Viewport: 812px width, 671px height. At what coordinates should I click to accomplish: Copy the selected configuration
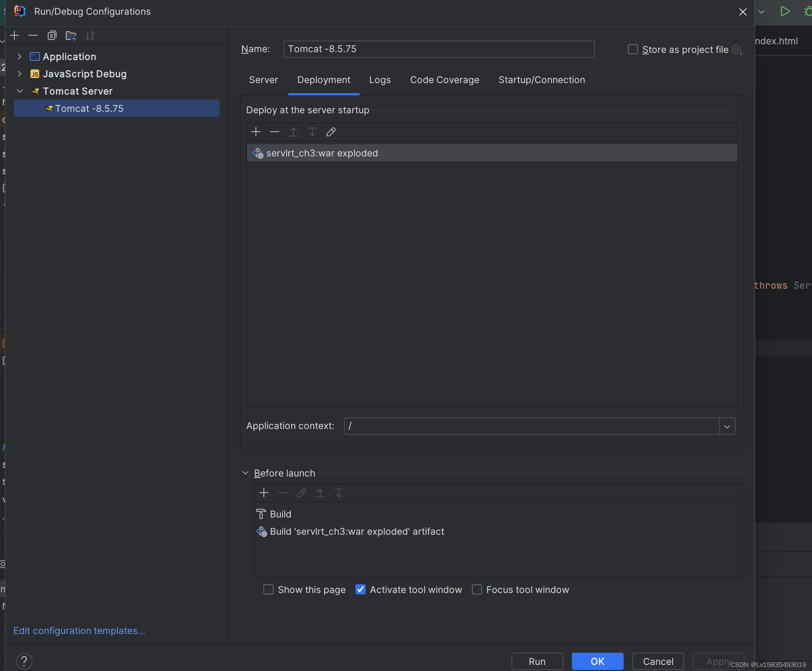coord(52,36)
